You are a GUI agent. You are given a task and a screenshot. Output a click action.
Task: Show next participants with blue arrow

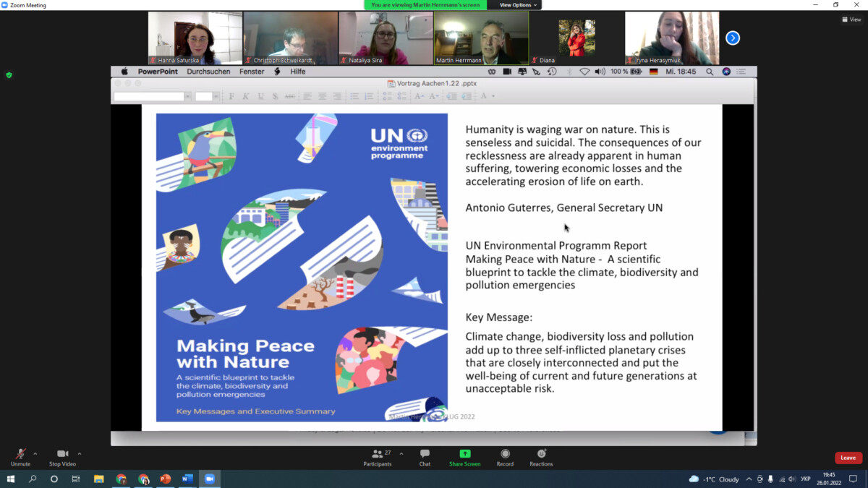(x=733, y=38)
